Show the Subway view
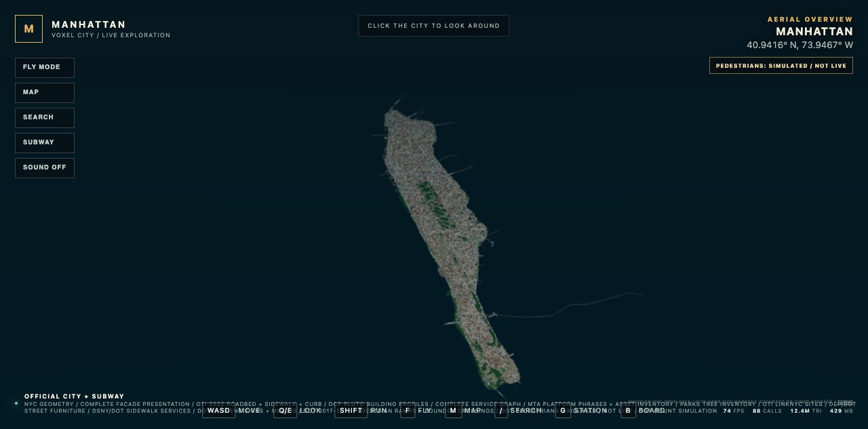This screenshot has width=868, height=429. (45, 143)
